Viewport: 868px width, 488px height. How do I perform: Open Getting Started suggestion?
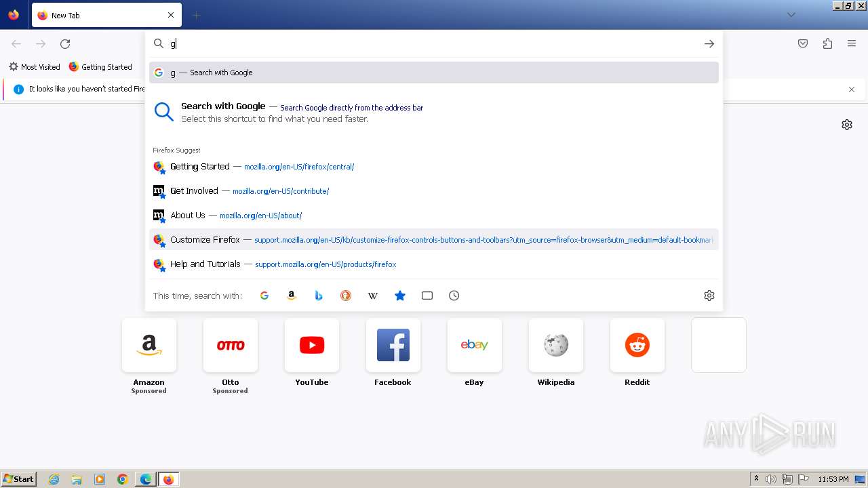[434, 167]
